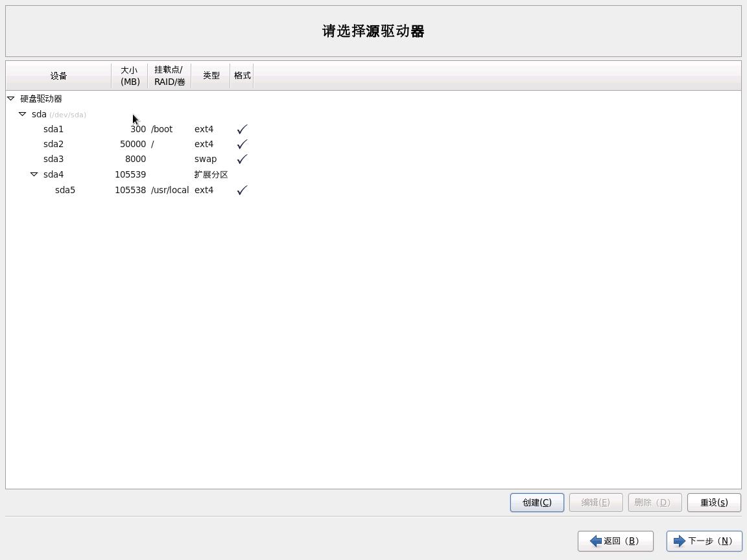The height and width of the screenshot is (560, 747).
Task: Select the sda4 扩展分区 row
Action: (x=53, y=174)
